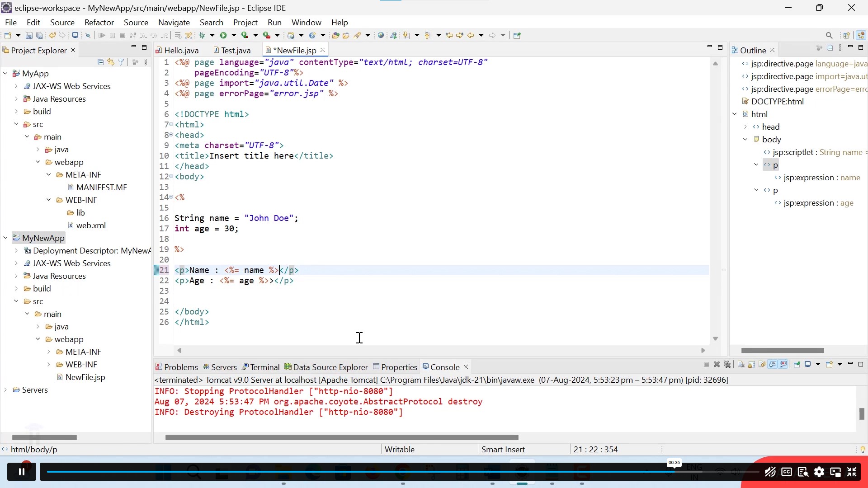Collapse the body element in Outline
This screenshot has height=488, width=868.
pyautogui.click(x=745, y=139)
